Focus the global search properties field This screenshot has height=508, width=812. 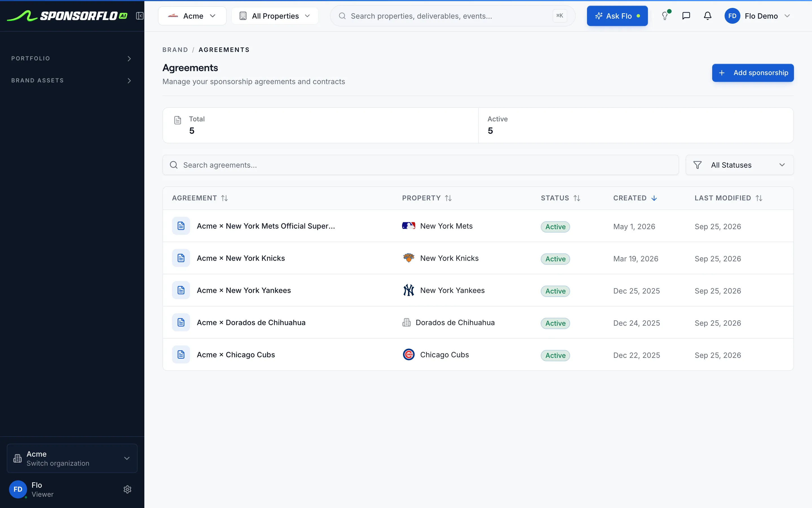click(x=452, y=16)
